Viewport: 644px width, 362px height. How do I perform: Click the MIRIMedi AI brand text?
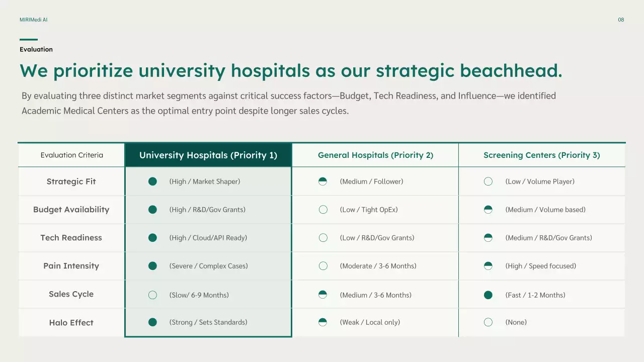coord(34,20)
